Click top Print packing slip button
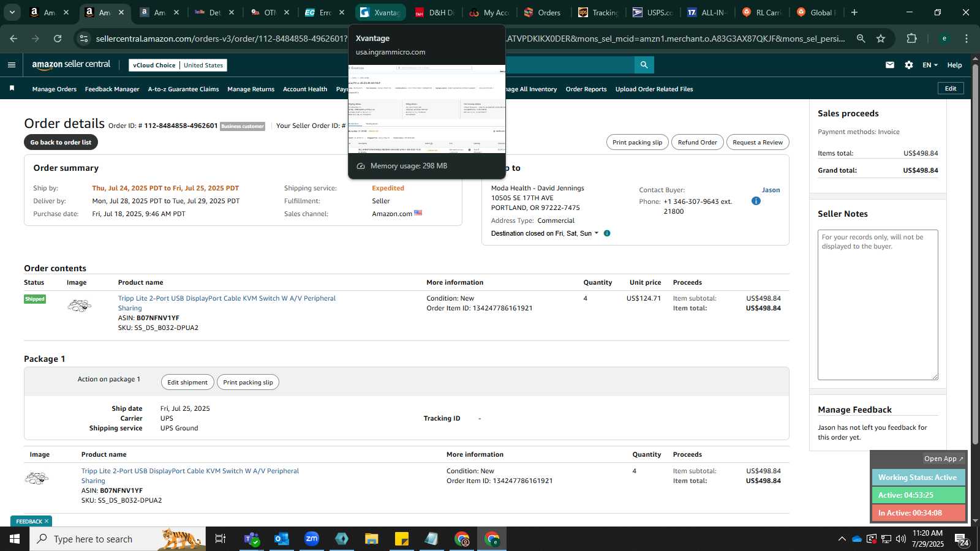 (x=637, y=143)
